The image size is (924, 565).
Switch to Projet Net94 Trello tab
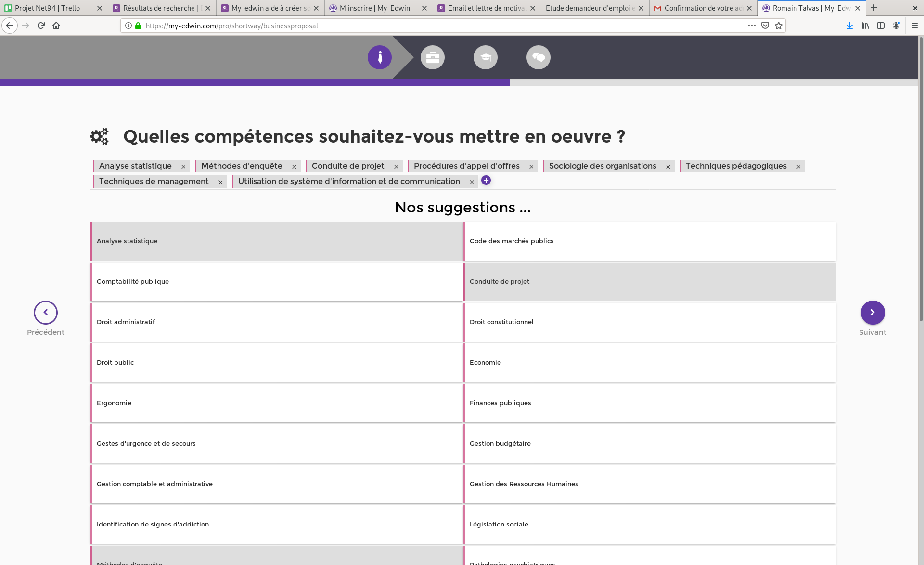pyautogui.click(x=48, y=8)
